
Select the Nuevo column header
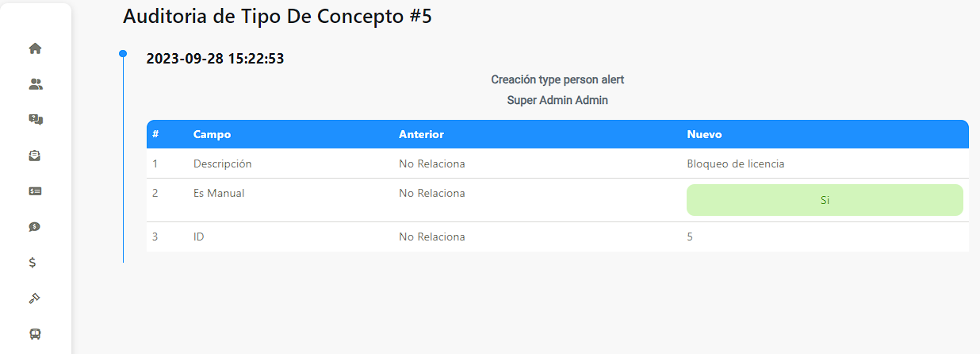[x=704, y=134]
